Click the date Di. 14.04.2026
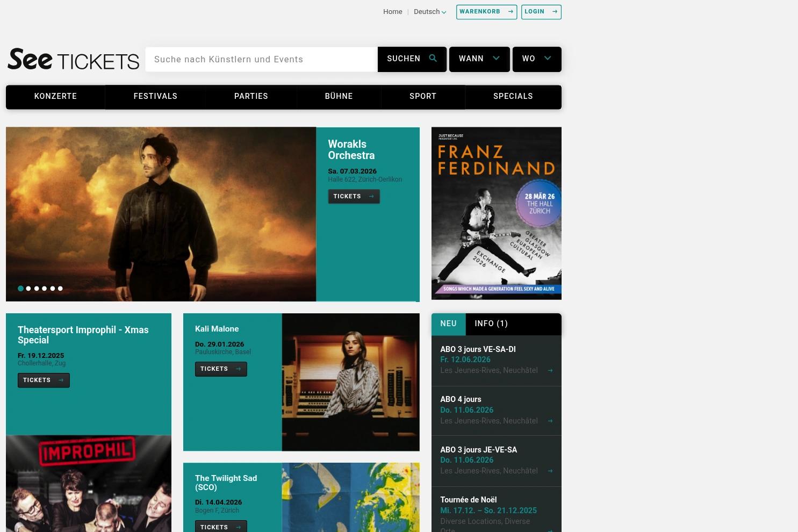Screen dimensions: 798x532 [x=218, y=502]
